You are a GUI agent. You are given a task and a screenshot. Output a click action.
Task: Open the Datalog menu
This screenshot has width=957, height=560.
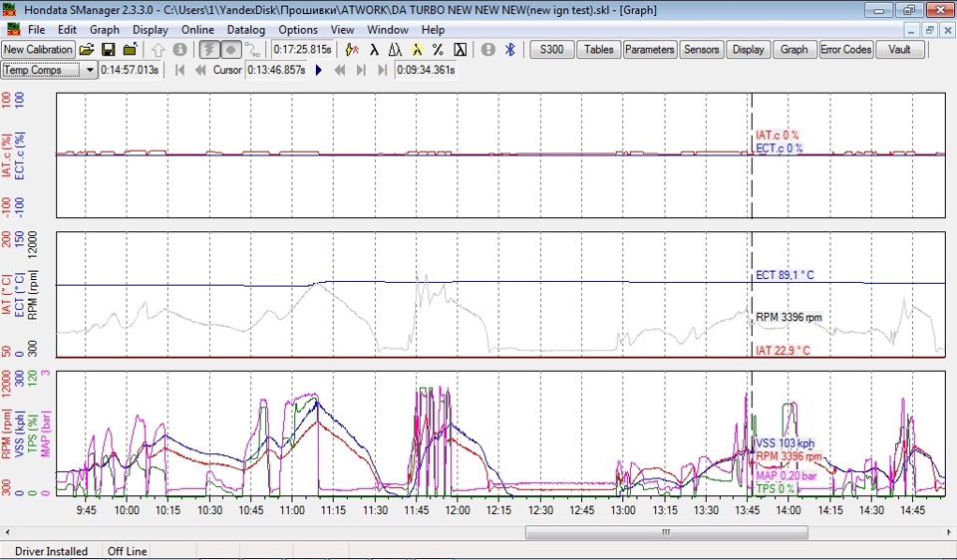(x=246, y=30)
